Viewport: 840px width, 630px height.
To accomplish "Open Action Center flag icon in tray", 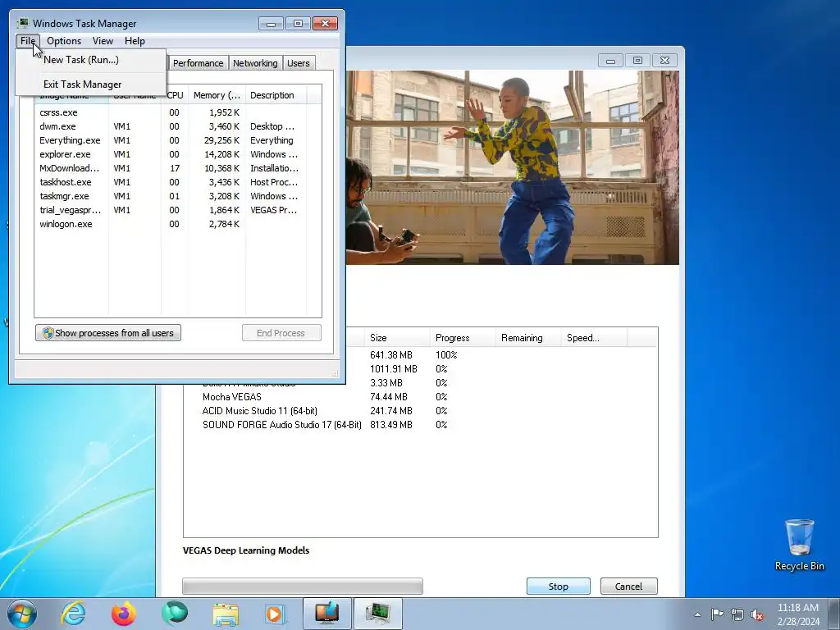I will pyautogui.click(x=717, y=614).
